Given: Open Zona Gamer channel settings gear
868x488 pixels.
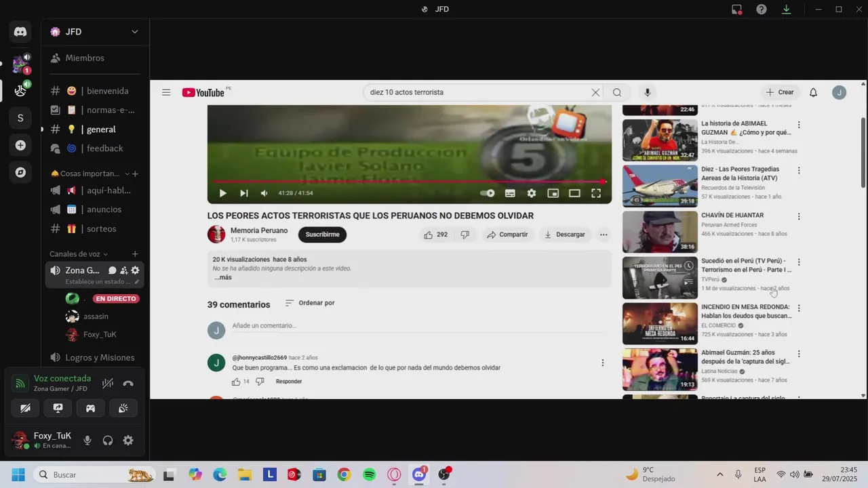Looking at the screenshot, I should [135, 270].
